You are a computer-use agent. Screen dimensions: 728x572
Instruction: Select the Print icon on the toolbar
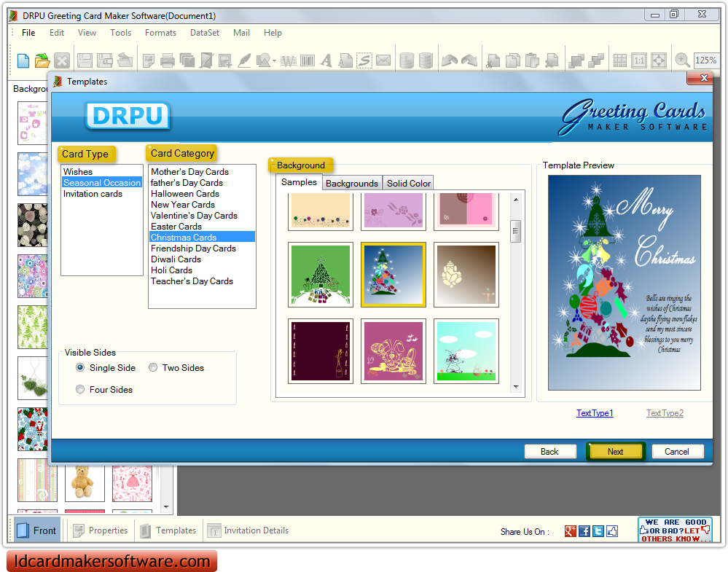(x=168, y=60)
